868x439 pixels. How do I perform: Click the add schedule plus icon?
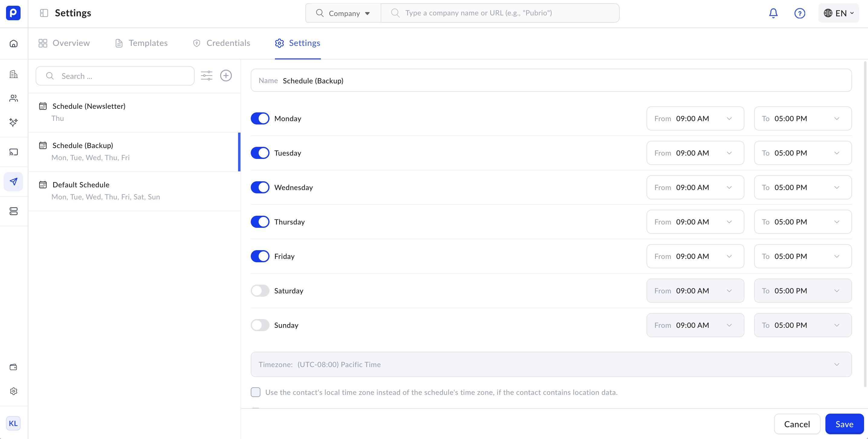tap(226, 76)
